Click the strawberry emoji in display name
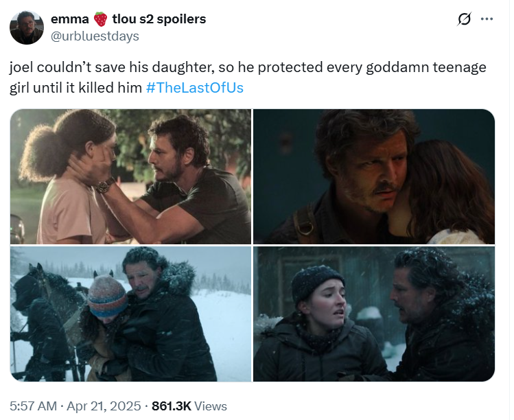The image size is (514, 420). tap(101, 20)
